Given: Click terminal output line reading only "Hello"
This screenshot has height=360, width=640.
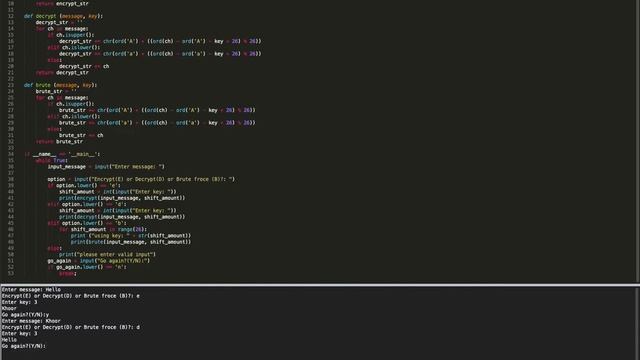Looking at the screenshot, I should [x=9, y=340].
